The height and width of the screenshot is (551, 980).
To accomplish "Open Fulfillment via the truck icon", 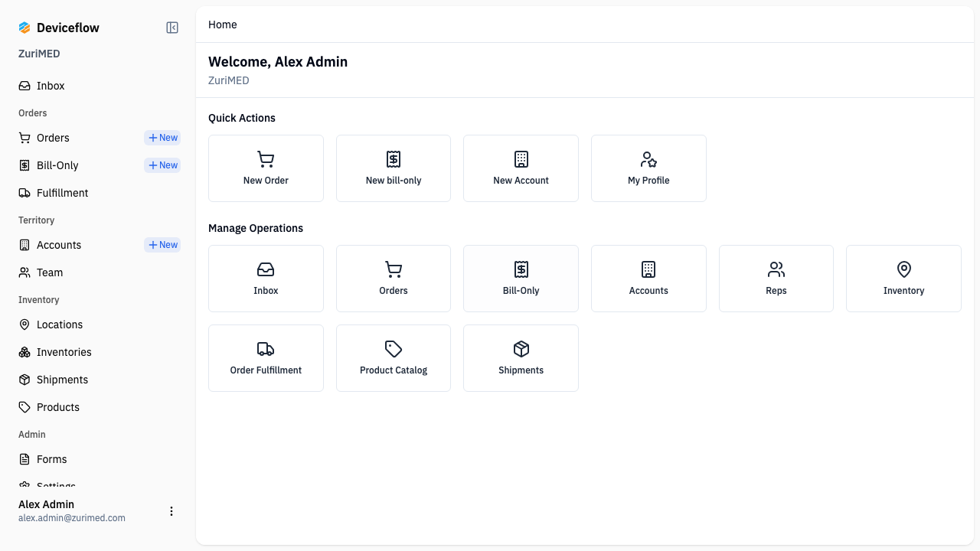I will 24,193.
